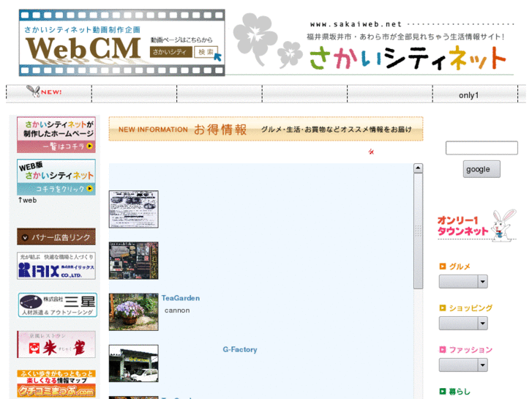This screenshot has height=399, width=532.
Task: Open the 朱雀 restaurant banner
Action: [x=56, y=345]
